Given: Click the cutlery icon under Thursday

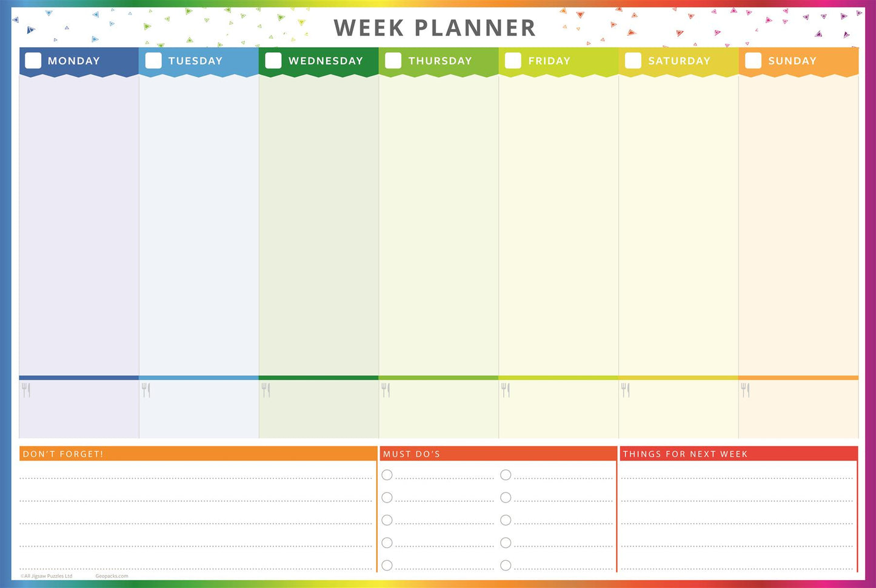Looking at the screenshot, I should (x=386, y=390).
